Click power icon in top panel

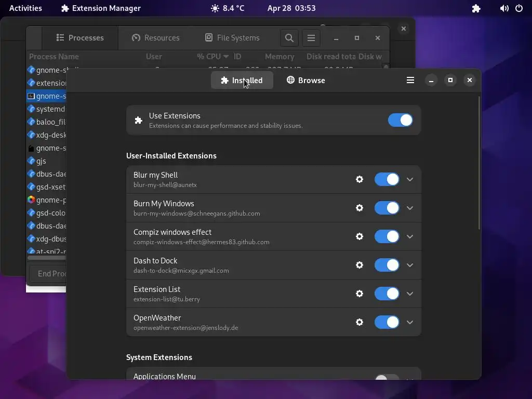(x=519, y=8)
